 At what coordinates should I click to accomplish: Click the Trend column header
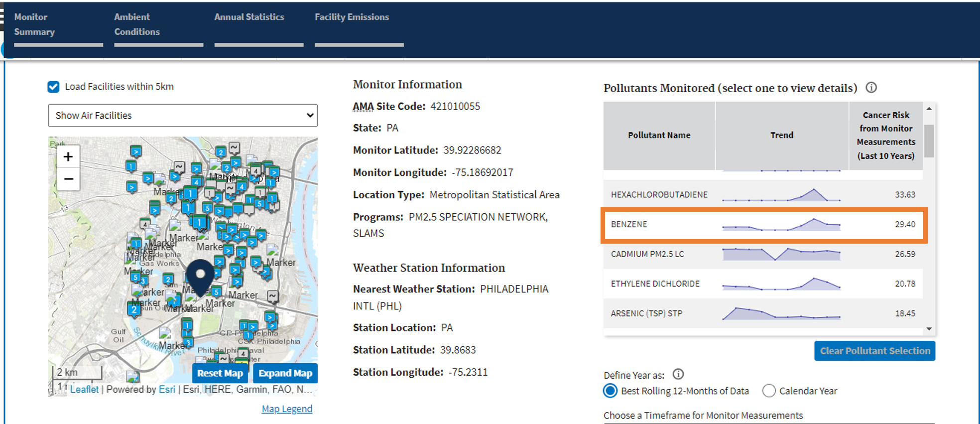point(782,135)
